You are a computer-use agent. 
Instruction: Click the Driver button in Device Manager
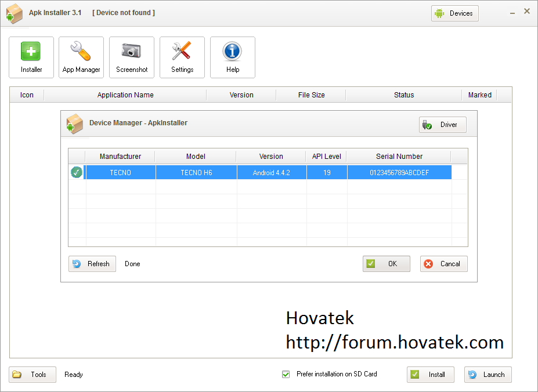click(442, 125)
